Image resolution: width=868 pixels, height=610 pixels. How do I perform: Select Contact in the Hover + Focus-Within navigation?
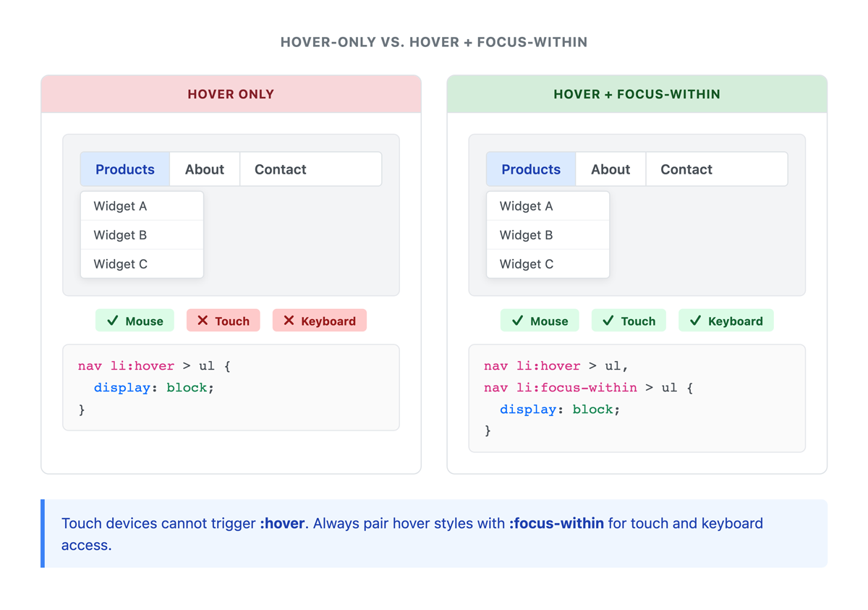[x=686, y=169]
